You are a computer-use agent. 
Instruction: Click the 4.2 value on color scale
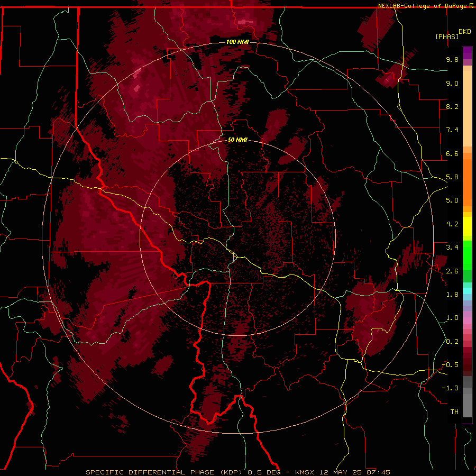coord(452,224)
